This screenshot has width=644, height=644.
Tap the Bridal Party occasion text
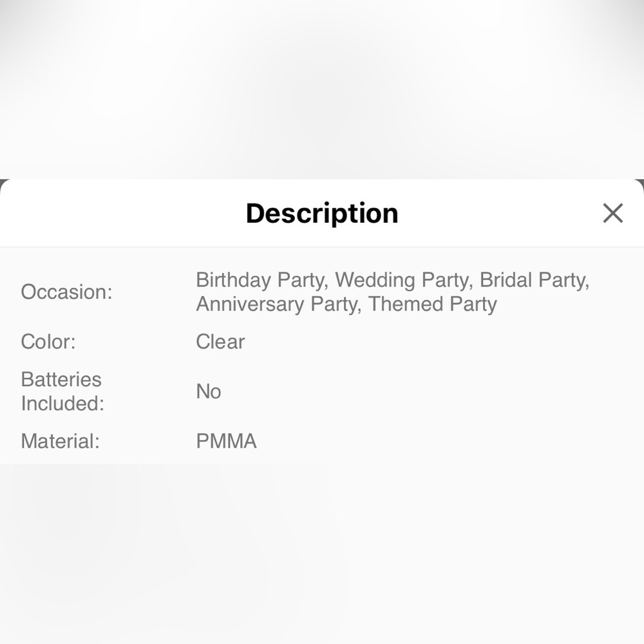535,280
